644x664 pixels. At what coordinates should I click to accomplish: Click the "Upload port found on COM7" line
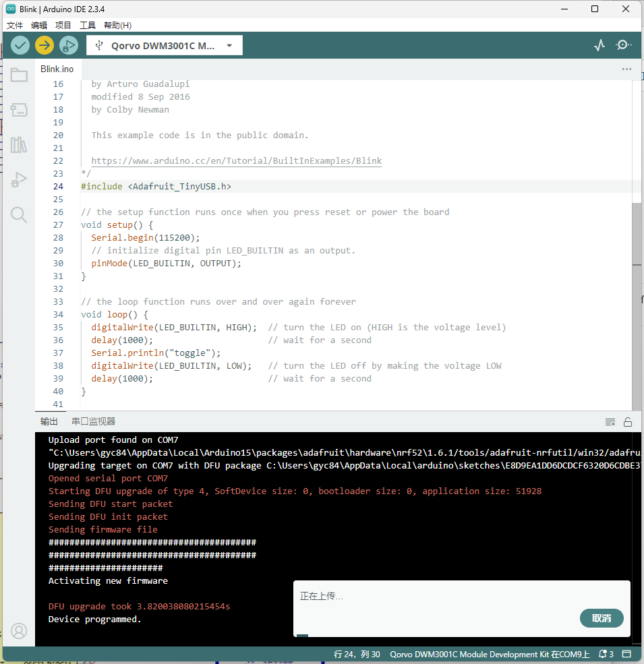click(x=113, y=440)
